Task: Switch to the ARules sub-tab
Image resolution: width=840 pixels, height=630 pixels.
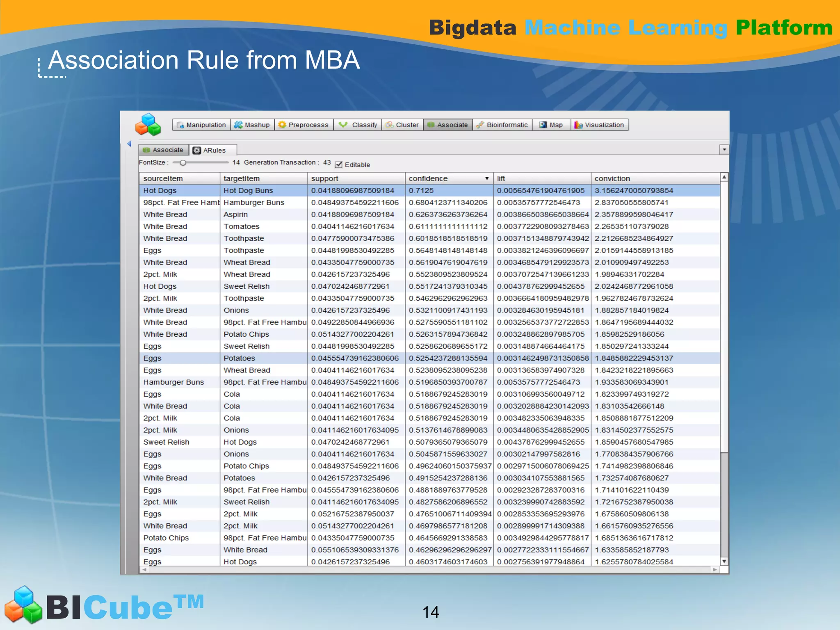Action: tap(213, 150)
